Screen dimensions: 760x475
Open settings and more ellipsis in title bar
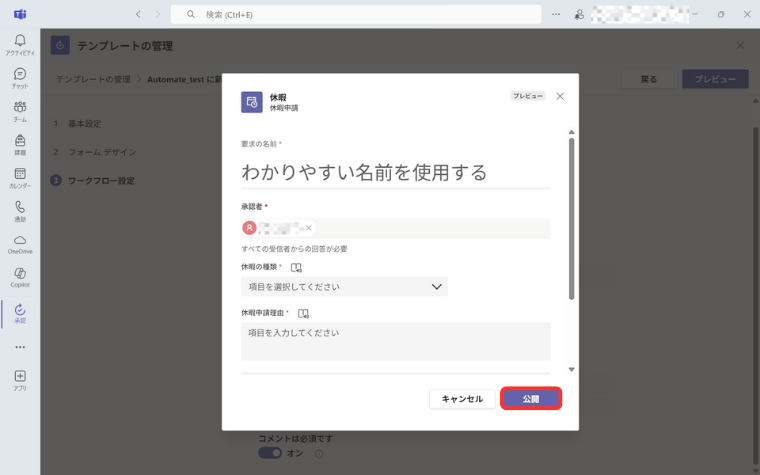[x=556, y=15]
